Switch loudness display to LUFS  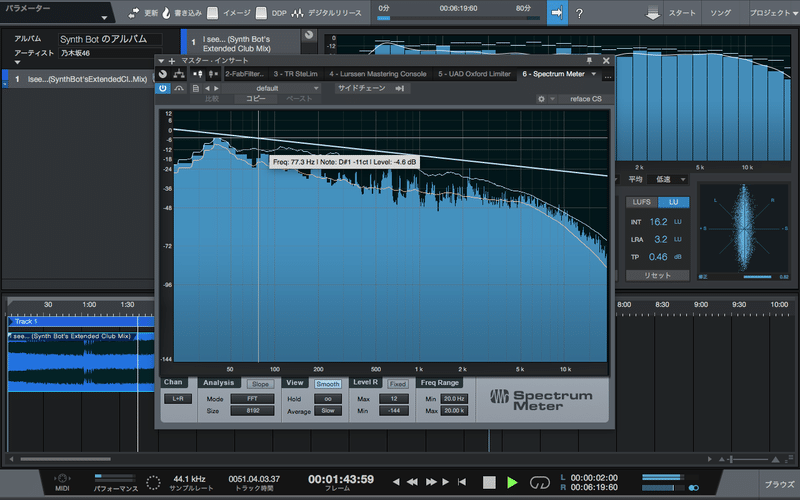coord(641,202)
